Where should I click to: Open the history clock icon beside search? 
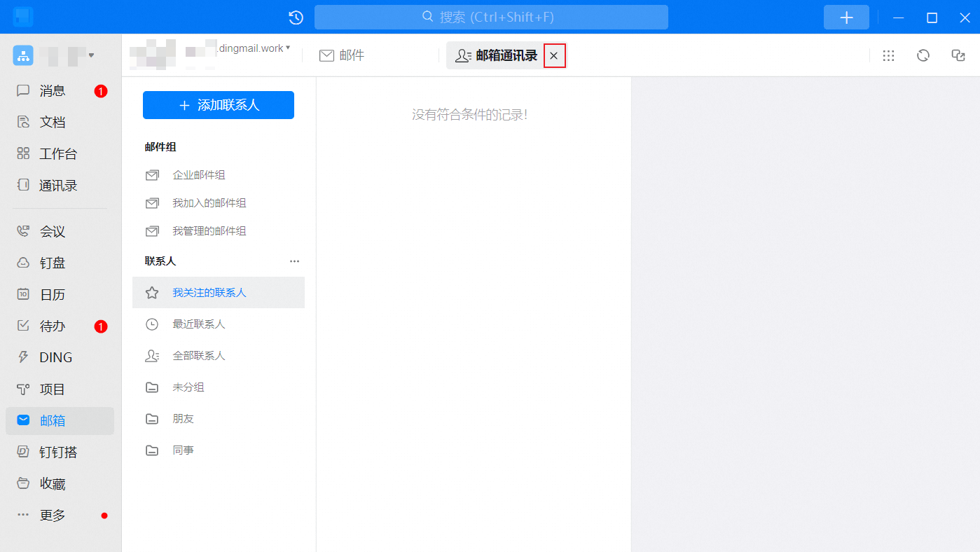[296, 18]
